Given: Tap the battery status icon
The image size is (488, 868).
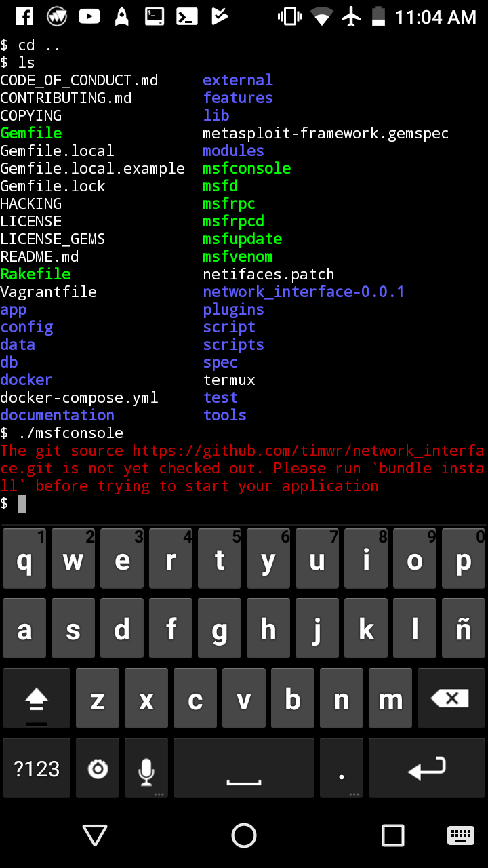Looking at the screenshot, I should click(x=379, y=17).
